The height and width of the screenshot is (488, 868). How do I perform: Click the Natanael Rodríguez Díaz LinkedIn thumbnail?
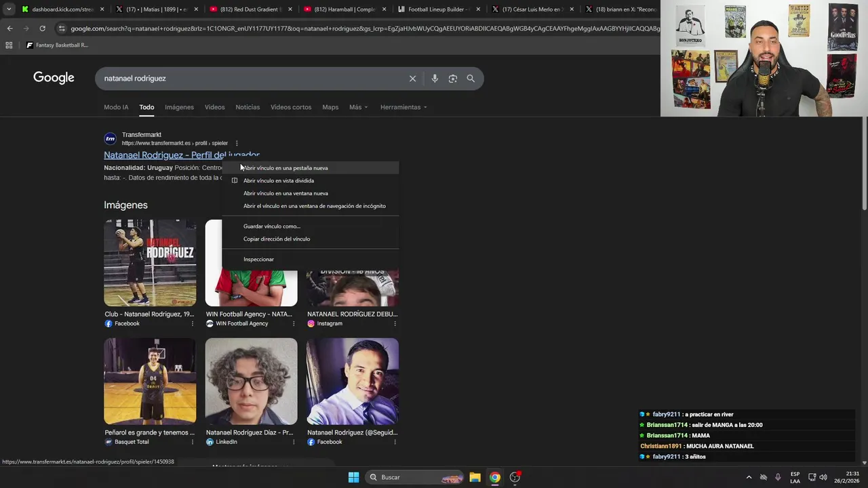251,381
